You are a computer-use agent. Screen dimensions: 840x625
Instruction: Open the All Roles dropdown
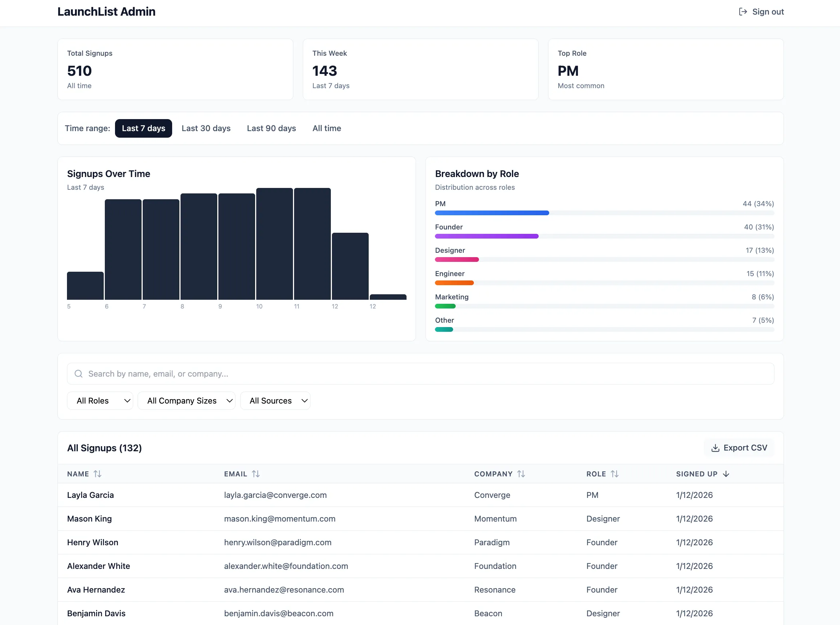pyautogui.click(x=100, y=400)
